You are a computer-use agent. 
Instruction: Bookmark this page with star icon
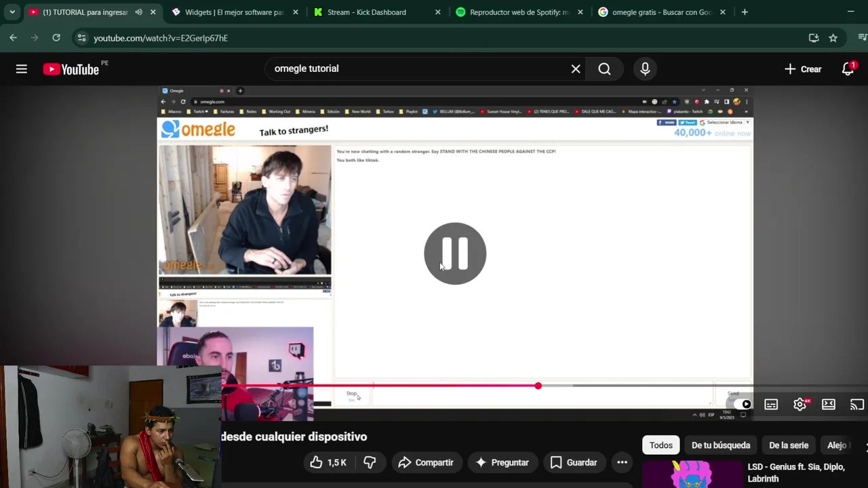pyautogui.click(x=833, y=38)
